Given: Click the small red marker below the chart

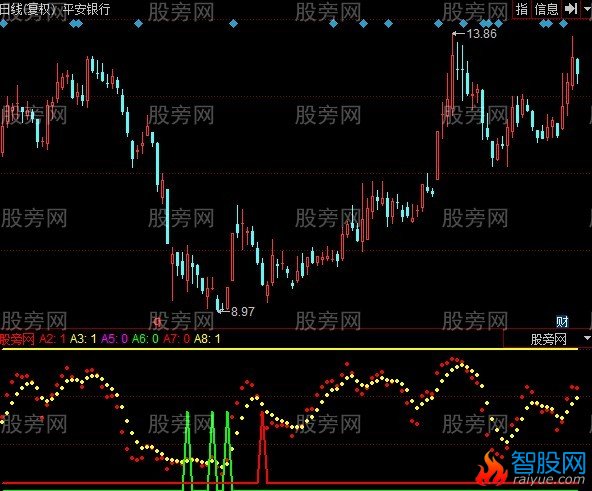Looking at the screenshot, I should coord(158,322).
